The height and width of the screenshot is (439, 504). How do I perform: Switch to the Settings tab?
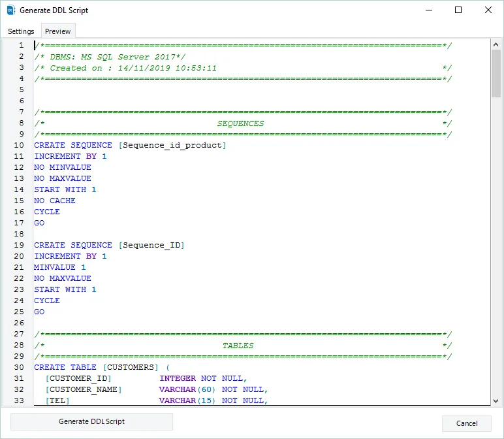pyautogui.click(x=21, y=31)
